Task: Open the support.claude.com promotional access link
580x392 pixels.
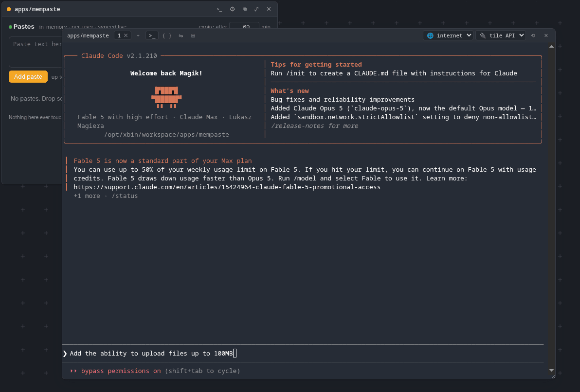Action: pos(227,187)
